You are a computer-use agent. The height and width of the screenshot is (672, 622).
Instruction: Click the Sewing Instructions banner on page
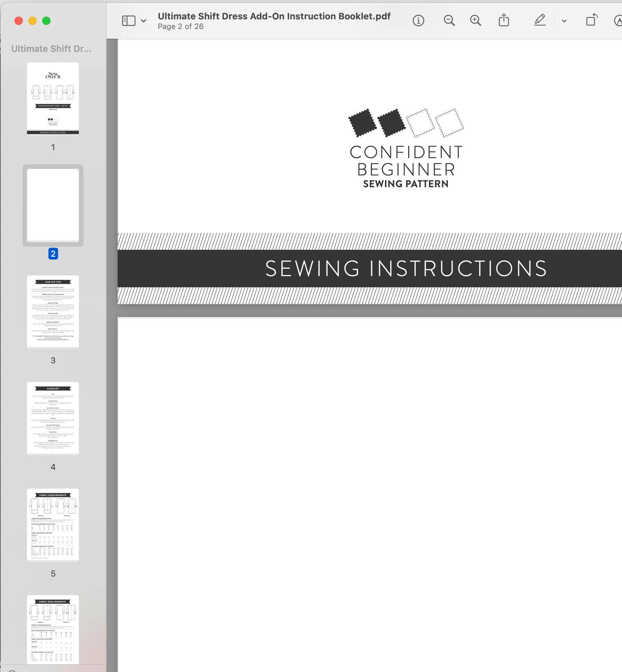(x=405, y=269)
